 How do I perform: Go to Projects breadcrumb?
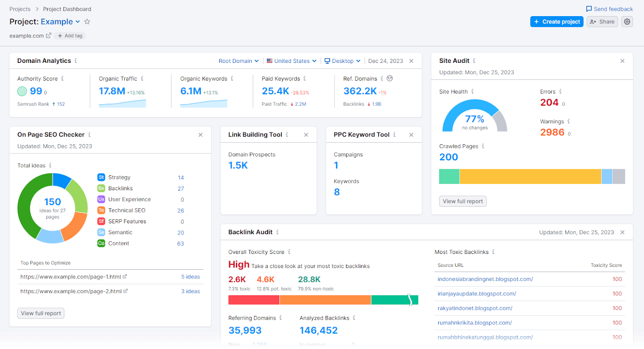[20, 9]
